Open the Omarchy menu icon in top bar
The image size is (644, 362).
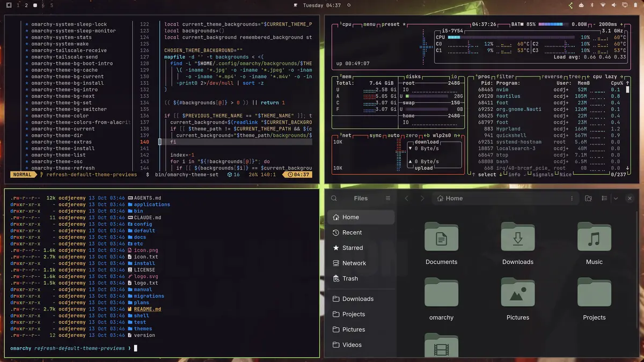click(9, 5)
